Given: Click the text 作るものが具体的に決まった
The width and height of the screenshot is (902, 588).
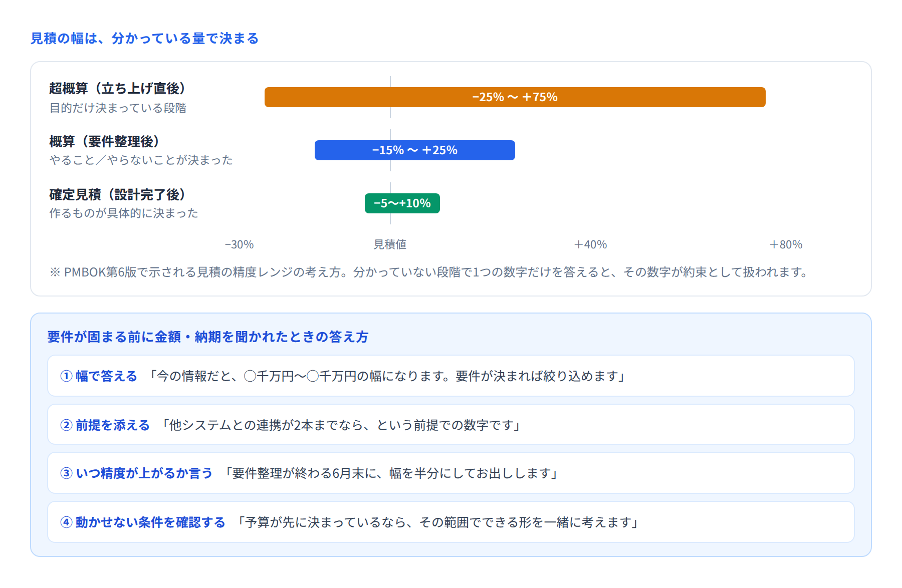Looking at the screenshot, I should pyautogui.click(x=124, y=213).
